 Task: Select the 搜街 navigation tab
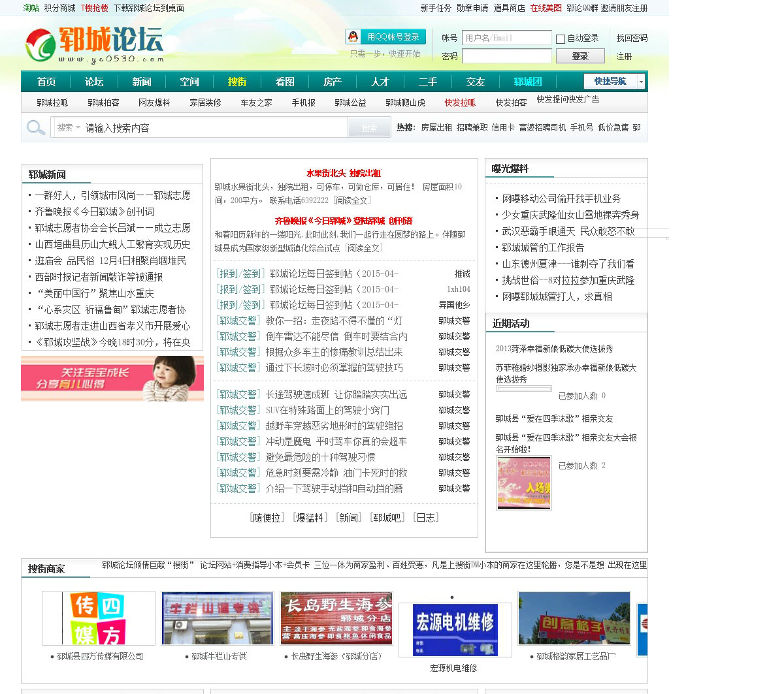pyautogui.click(x=237, y=82)
